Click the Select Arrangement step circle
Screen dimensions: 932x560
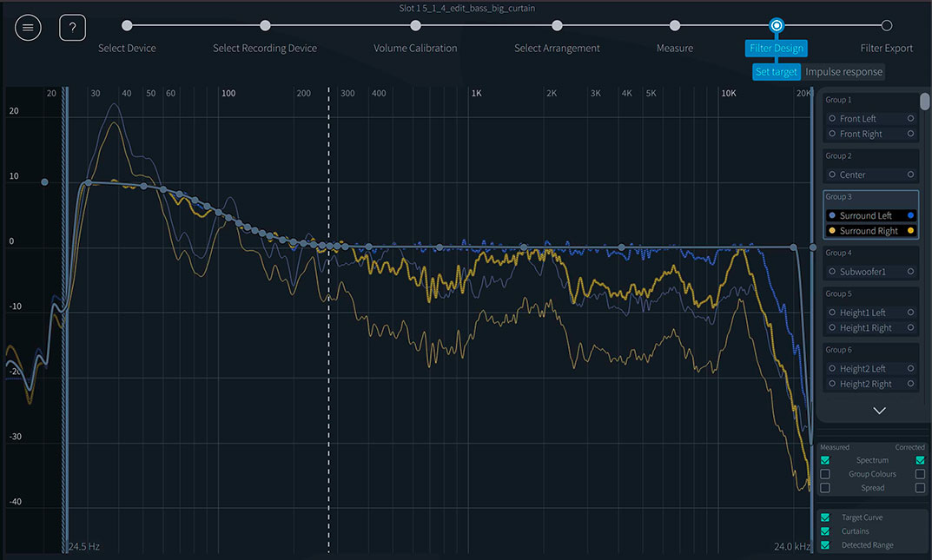557,26
